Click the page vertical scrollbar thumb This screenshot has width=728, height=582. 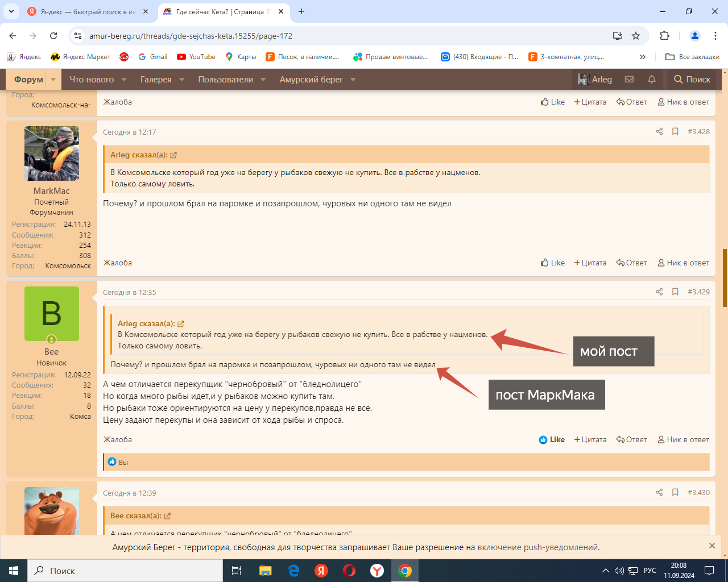[724, 278]
